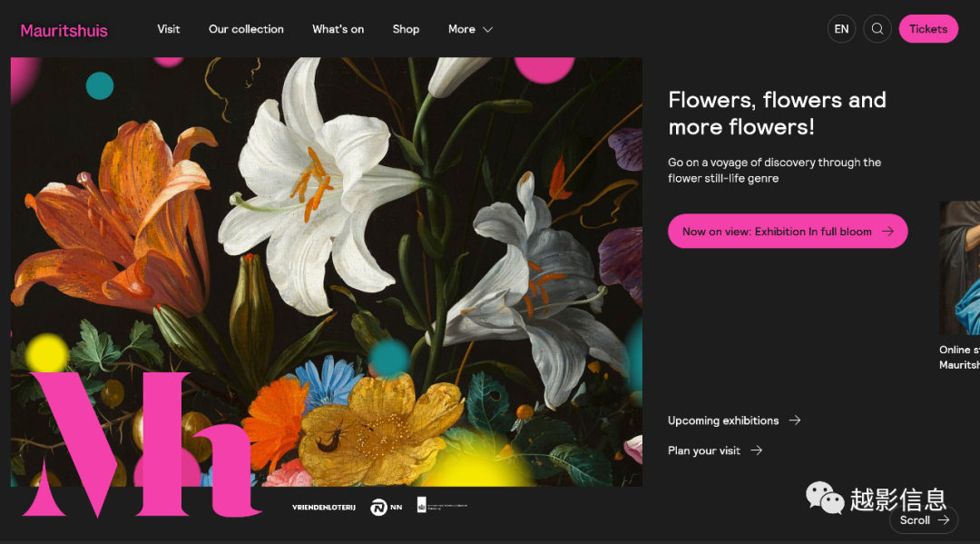Switch language with the EN button

click(841, 29)
